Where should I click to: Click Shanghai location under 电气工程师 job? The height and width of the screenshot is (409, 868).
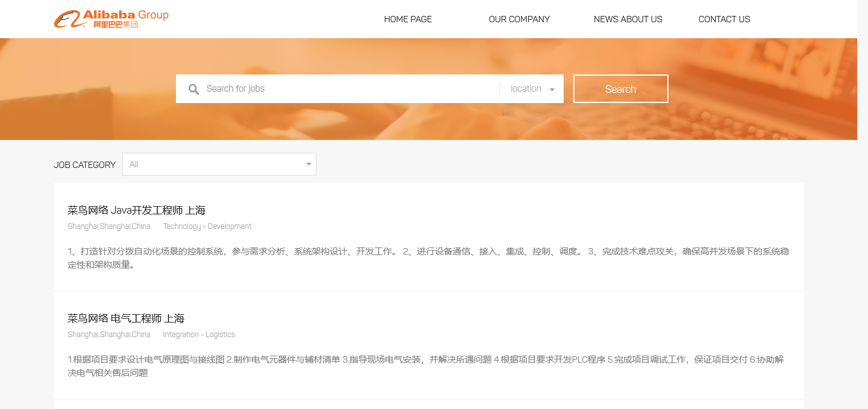tap(109, 335)
